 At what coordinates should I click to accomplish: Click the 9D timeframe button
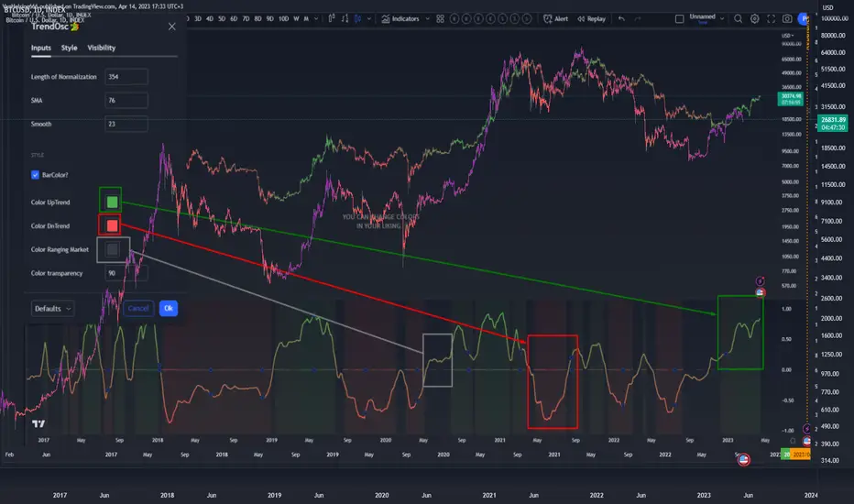point(269,19)
